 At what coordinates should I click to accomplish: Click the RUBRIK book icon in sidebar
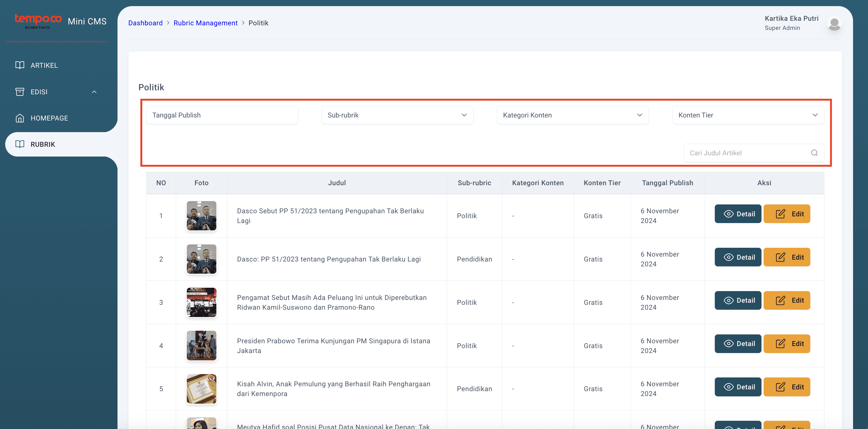coord(20,144)
